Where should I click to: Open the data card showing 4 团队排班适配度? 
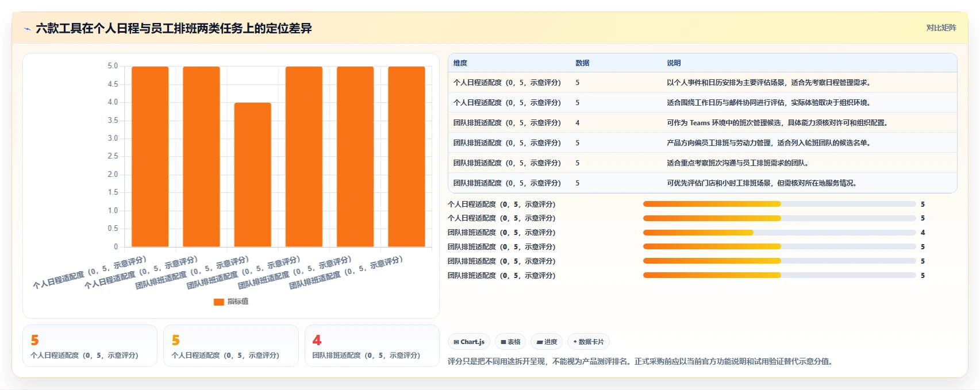pyautogui.click(x=372, y=346)
